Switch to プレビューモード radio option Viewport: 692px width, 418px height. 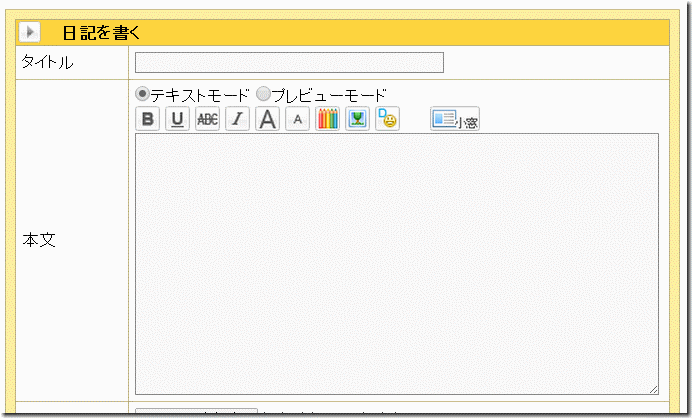pos(264,93)
